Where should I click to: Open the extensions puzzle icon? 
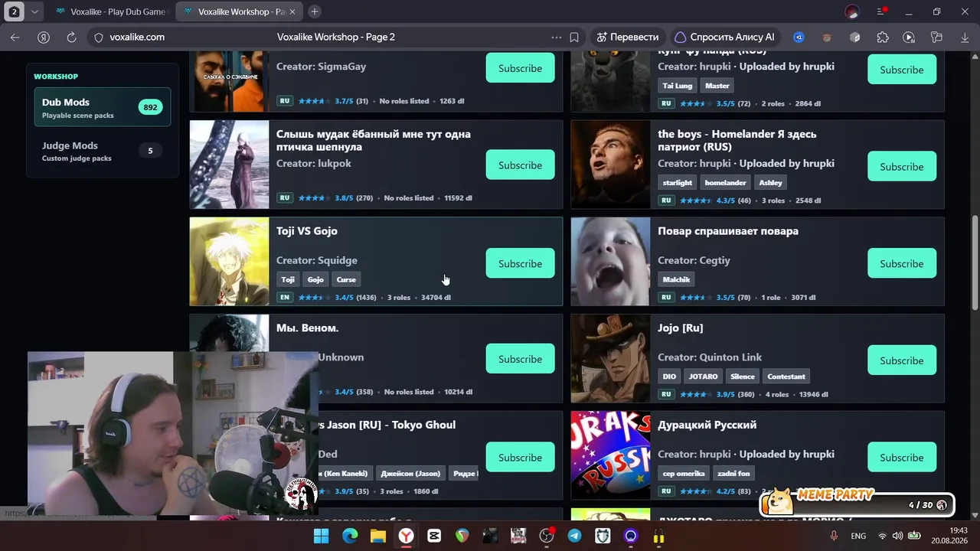tap(883, 37)
